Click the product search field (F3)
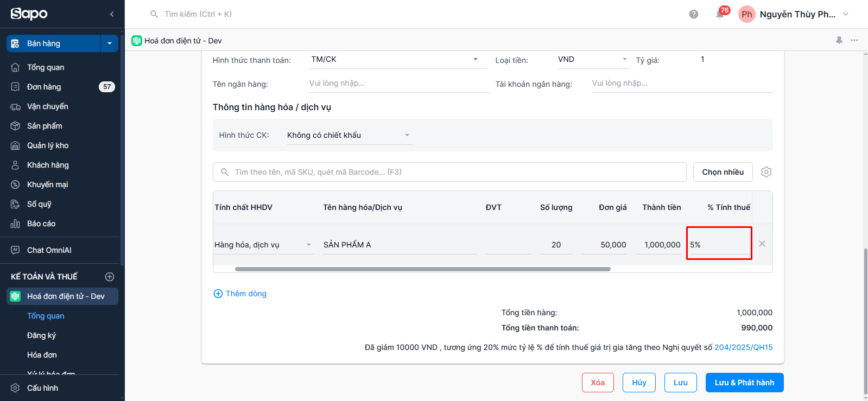Screen dimensions: 868x401 [x=449, y=172]
